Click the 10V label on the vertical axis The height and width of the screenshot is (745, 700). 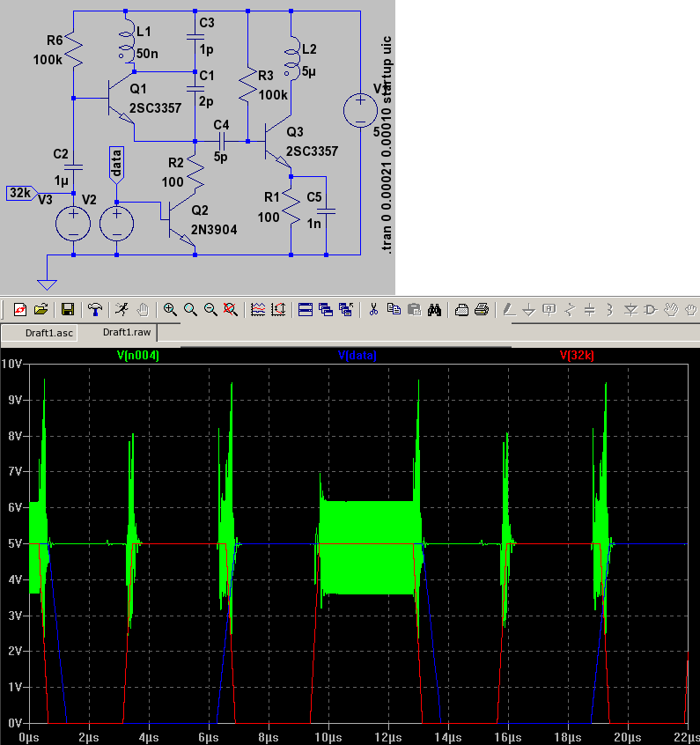click(11, 364)
